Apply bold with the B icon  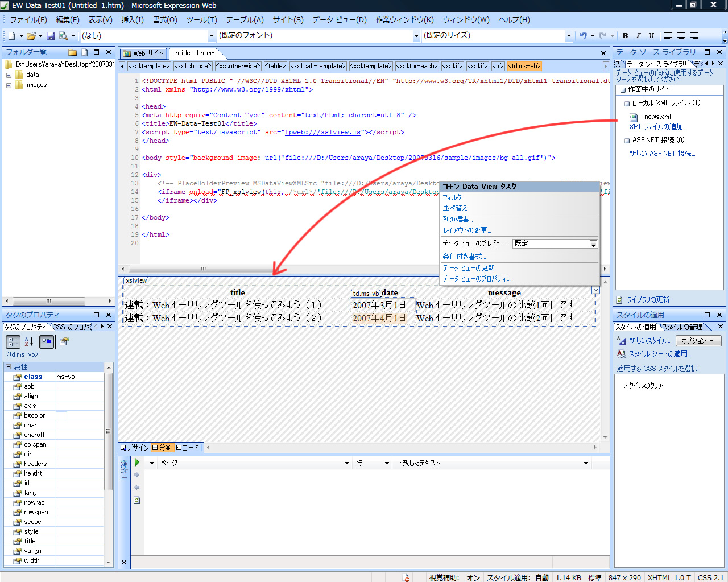[625, 36]
